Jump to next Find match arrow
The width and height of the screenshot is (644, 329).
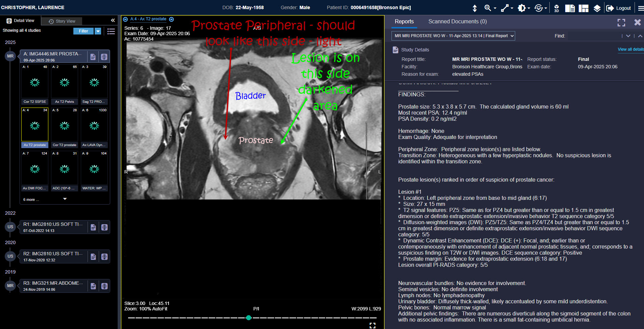[628, 36]
